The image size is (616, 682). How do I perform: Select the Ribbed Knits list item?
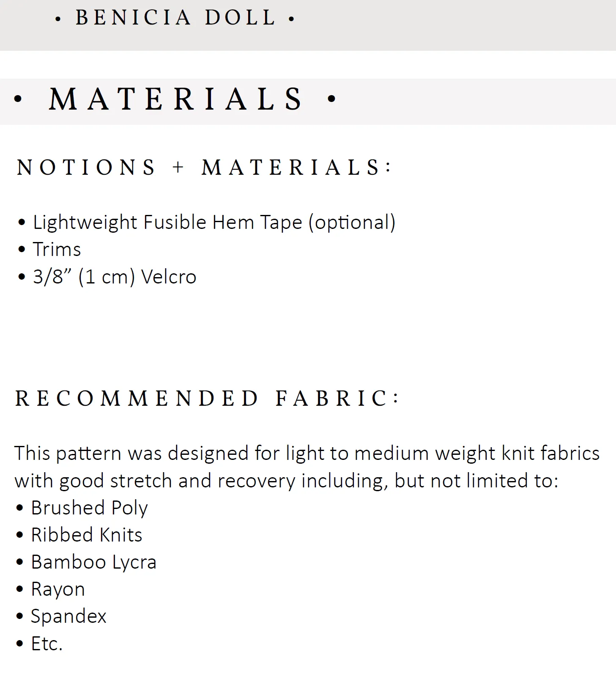(x=86, y=535)
